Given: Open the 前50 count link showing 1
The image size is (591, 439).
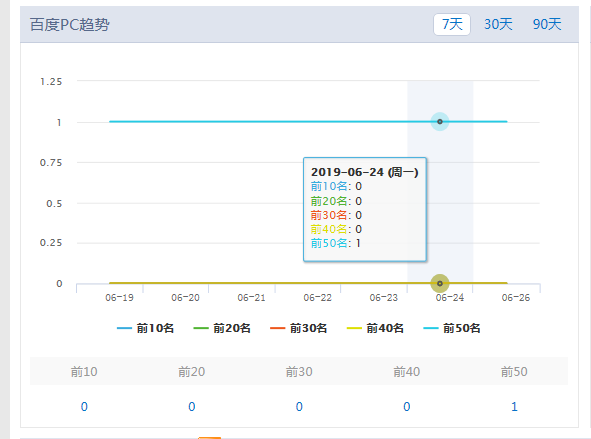Looking at the screenshot, I should coord(514,407).
